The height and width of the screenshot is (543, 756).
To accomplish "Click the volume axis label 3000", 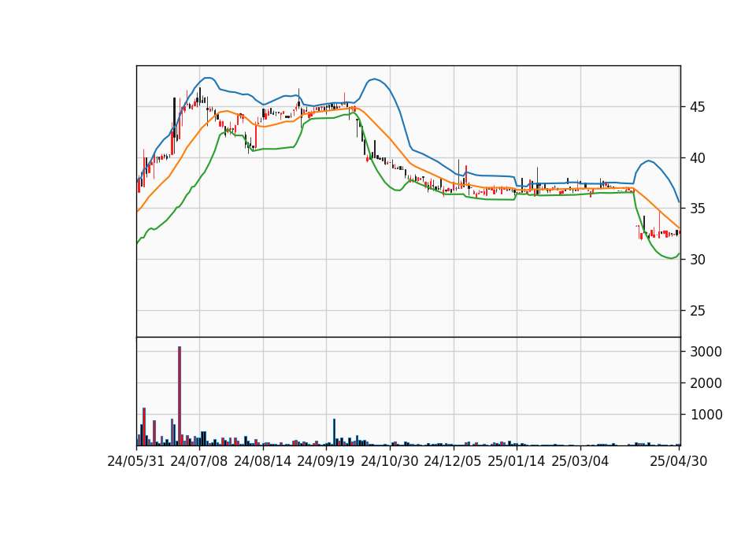I will [x=706, y=352].
